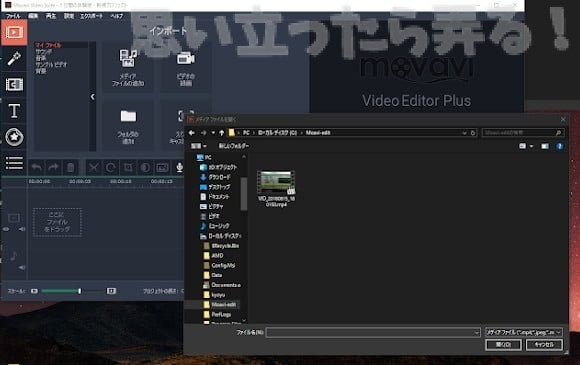580x365 pixels.
Task: Click the Rotate icon in Movavi toolbar
Action: coord(111,168)
